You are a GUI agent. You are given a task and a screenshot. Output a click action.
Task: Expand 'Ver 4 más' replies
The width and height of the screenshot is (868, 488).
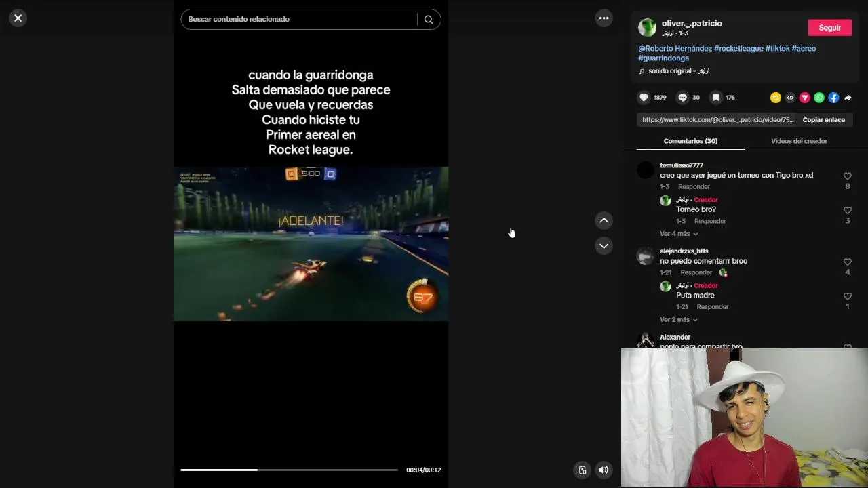tap(679, 234)
